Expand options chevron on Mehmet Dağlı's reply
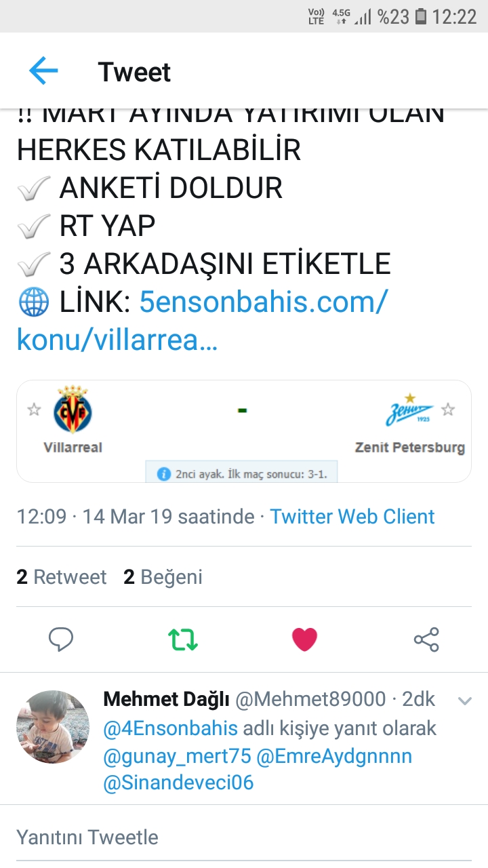Viewport: 488px width, 868px height. [465, 701]
